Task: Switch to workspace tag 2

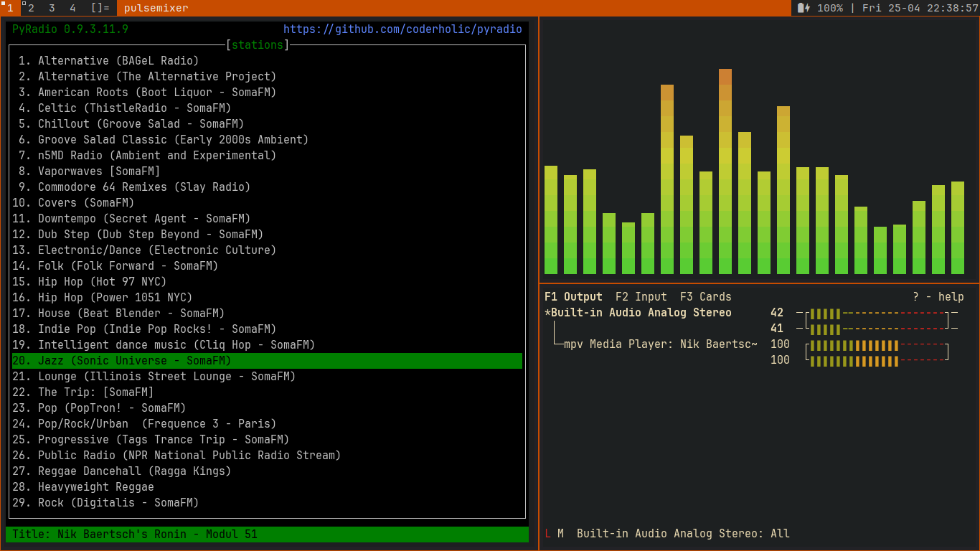Action: [31, 8]
